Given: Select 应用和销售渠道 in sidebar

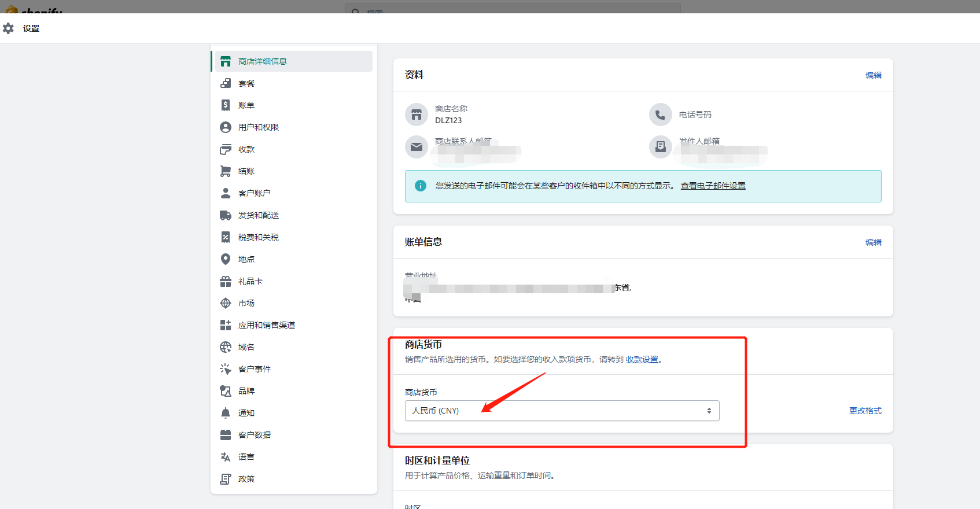Looking at the screenshot, I should click(x=266, y=325).
